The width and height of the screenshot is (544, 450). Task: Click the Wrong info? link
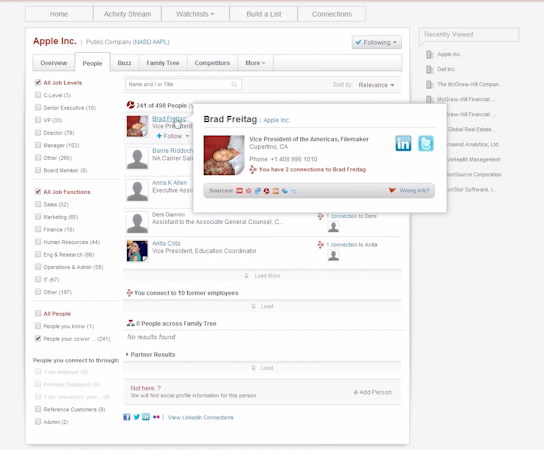[x=414, y=190]
